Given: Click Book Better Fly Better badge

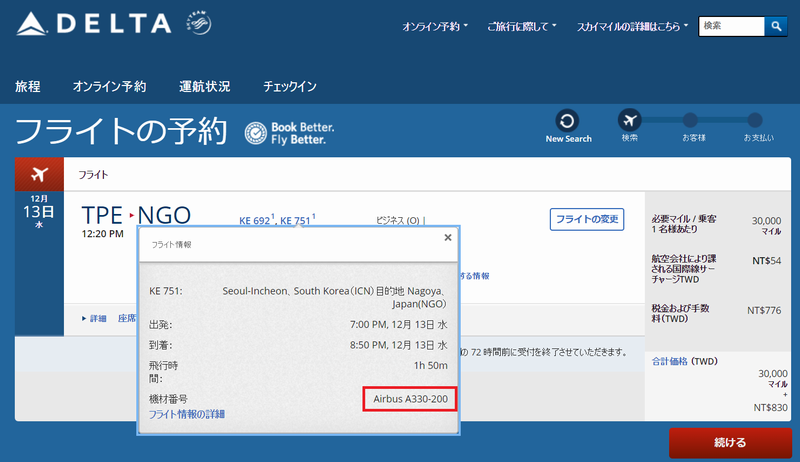Looking at the screenshot, I should pyautogui.click(x=289, y=133).
